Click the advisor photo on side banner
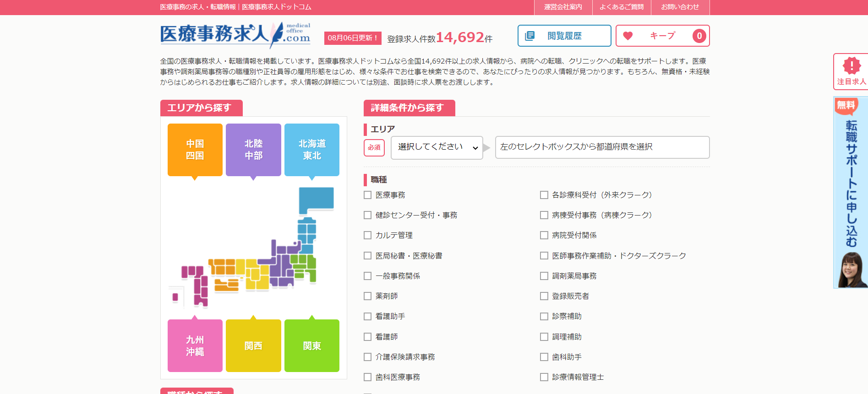 point(852,270)
